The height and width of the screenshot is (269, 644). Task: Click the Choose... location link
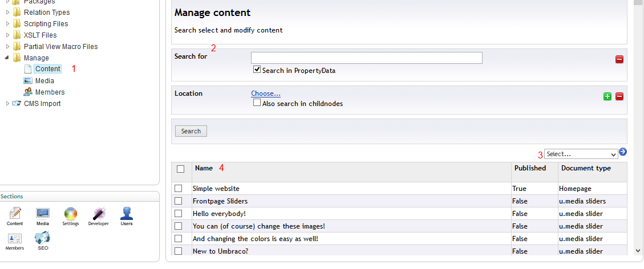point(266,93)
